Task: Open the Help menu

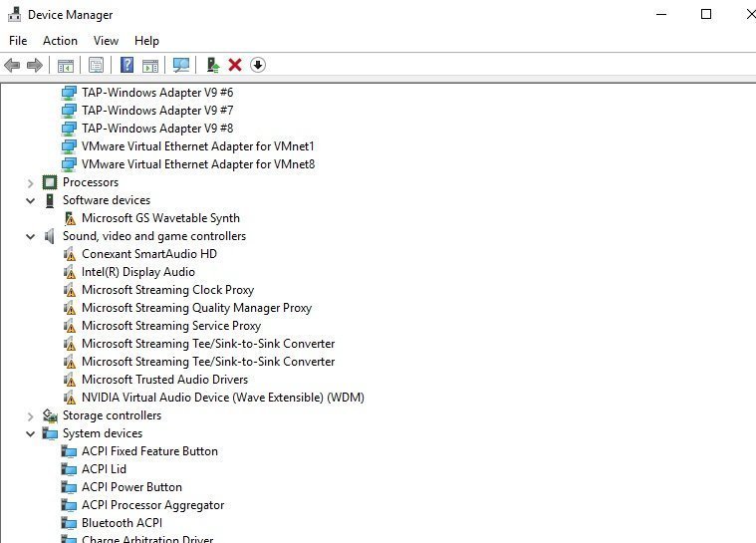Action: pyautogui.click(x=146, y=41)
